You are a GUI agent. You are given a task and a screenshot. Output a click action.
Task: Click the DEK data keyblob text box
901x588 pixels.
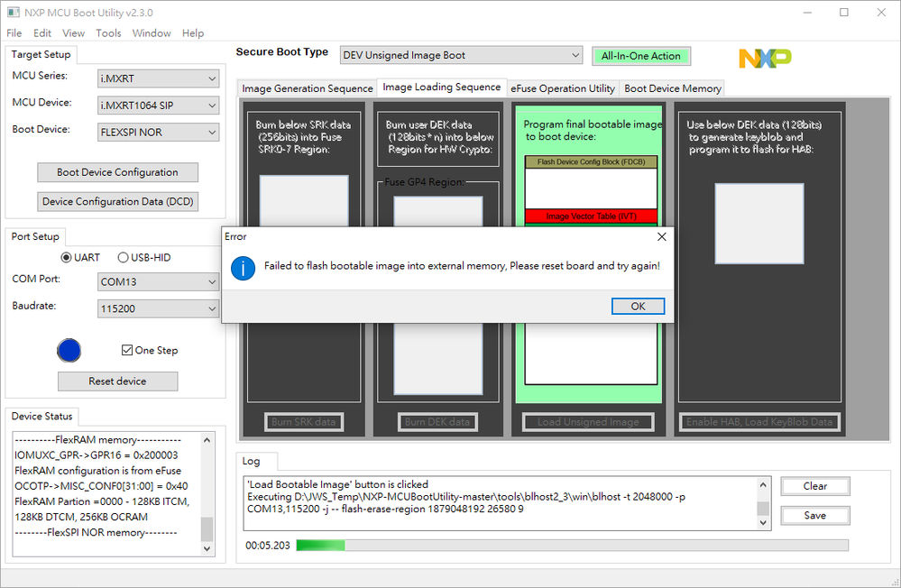point(759,224)
